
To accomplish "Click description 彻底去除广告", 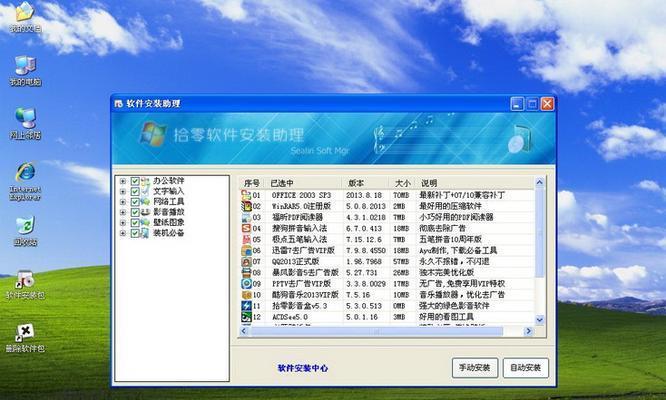I will pos(442,228).
